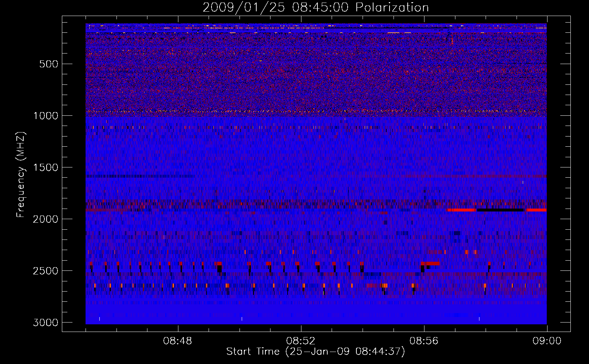Click the 08:48 time tick label

pyautogui.click(x=178, y=341)
